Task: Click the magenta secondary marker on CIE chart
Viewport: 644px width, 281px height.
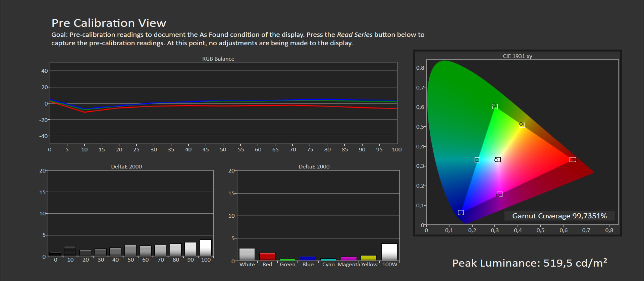Action: point(499,195)
